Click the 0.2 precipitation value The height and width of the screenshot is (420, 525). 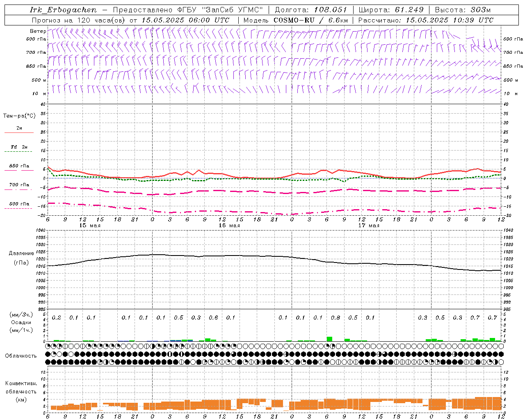(57, 318)
